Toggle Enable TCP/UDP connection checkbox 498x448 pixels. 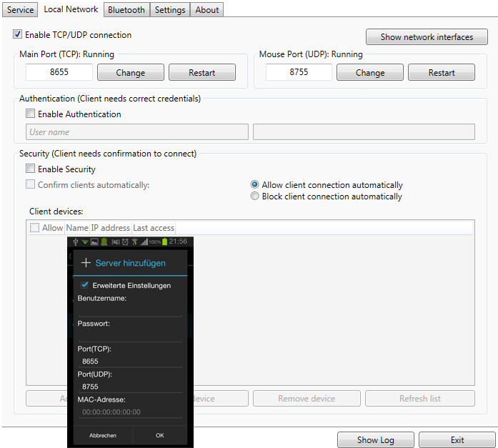coord(17,34)
